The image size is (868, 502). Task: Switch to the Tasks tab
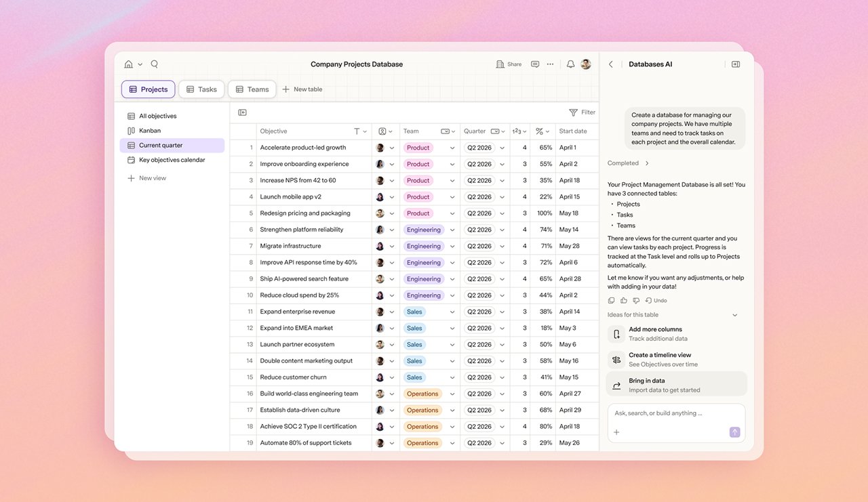201,89
